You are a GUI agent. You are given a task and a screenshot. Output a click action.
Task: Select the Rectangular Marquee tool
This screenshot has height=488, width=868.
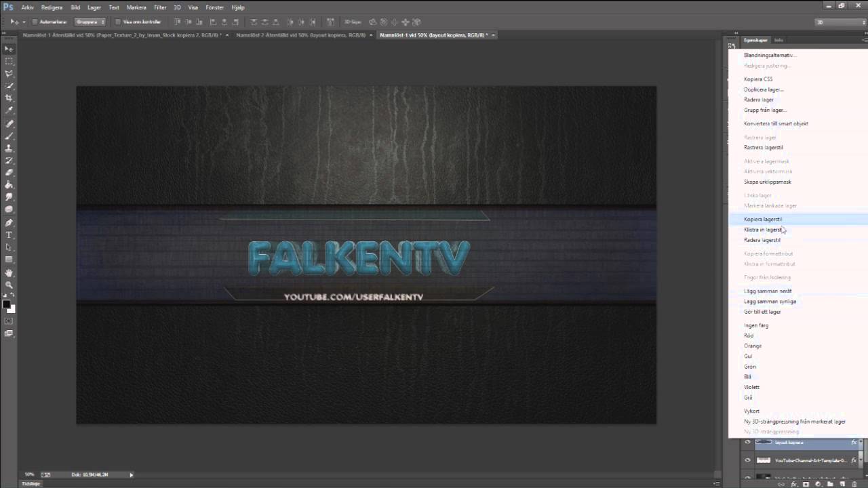pos(9,61)
